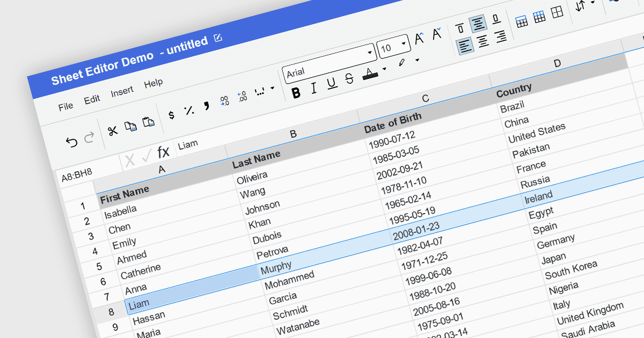
Task: Select column B header
Action: (293, 134)
